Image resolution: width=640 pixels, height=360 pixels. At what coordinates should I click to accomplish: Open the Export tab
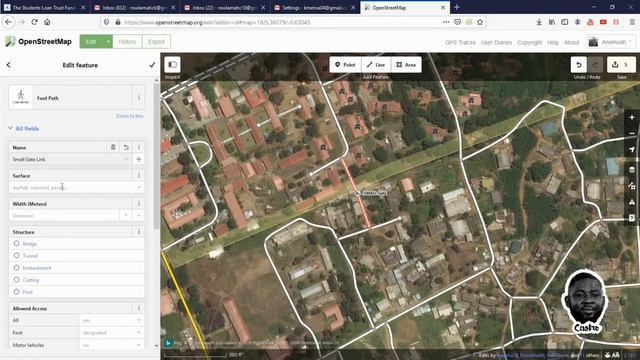click(x=156, y=42)
